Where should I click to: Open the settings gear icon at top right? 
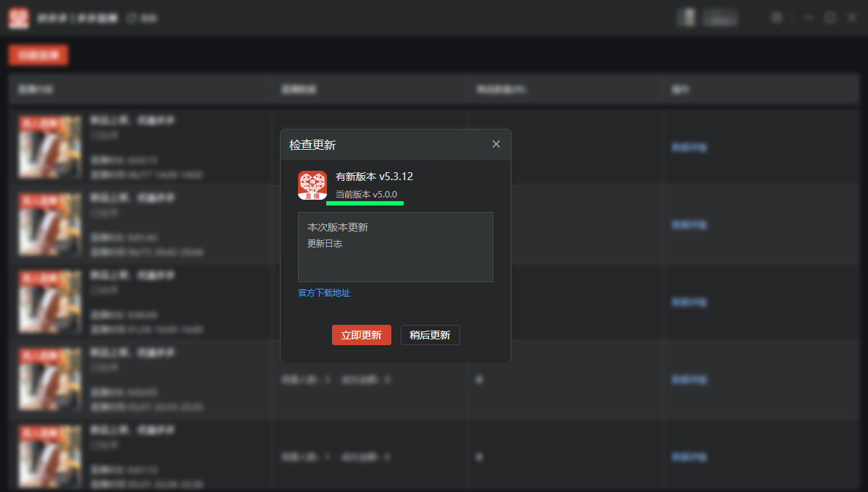[x=777, y=17]
